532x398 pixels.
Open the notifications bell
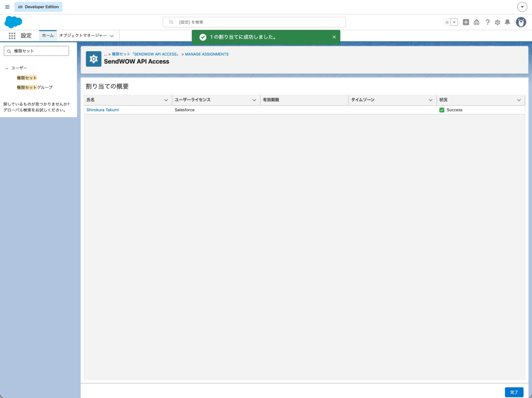click(x=508, y=22)
